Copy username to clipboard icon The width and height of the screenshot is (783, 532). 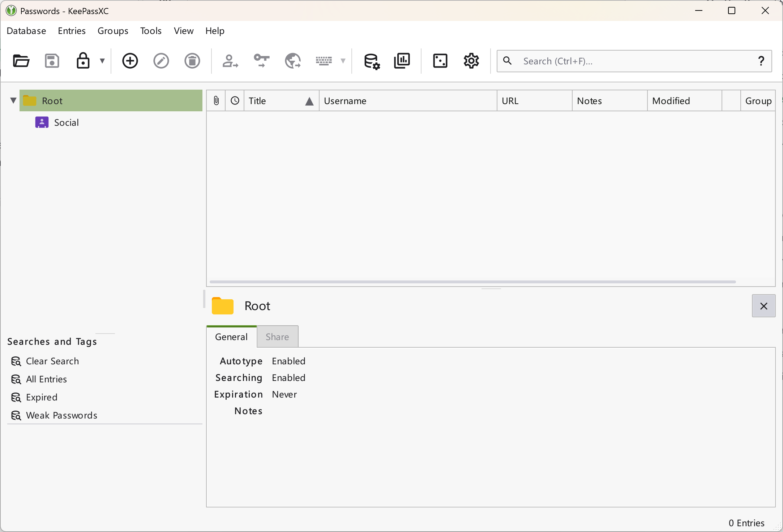230,61
